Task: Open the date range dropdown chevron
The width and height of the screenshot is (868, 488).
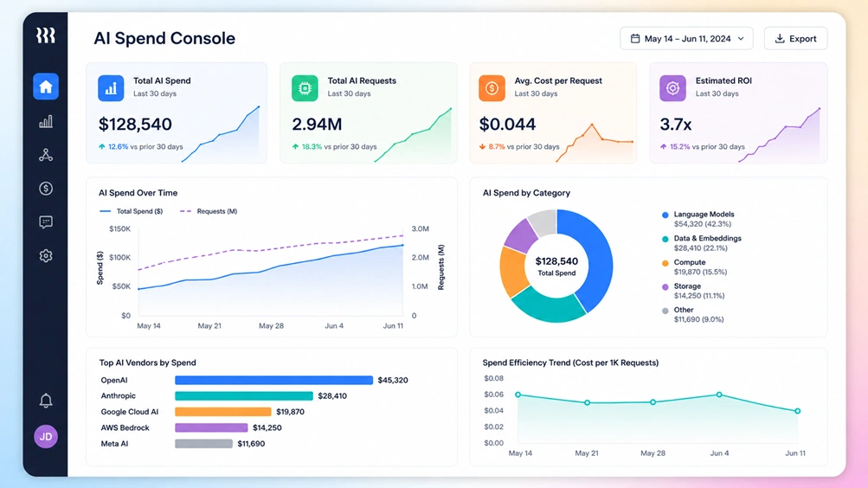Action: (741, 39)
